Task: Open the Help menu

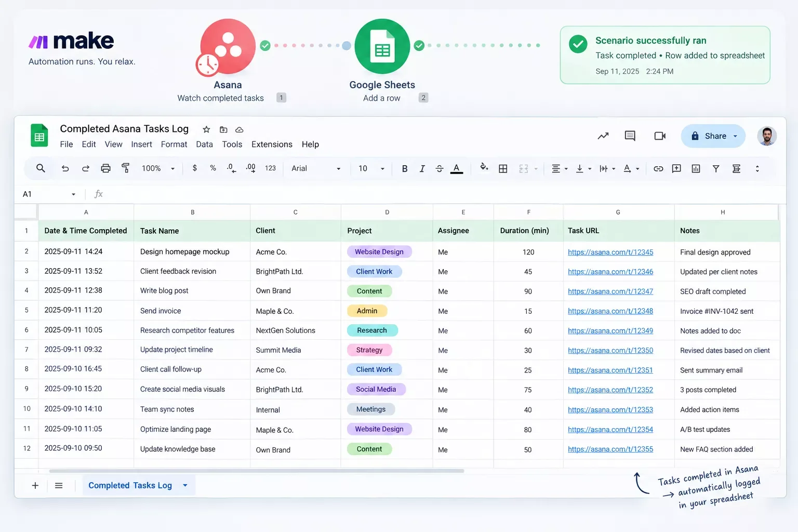Action: [310, 144]
